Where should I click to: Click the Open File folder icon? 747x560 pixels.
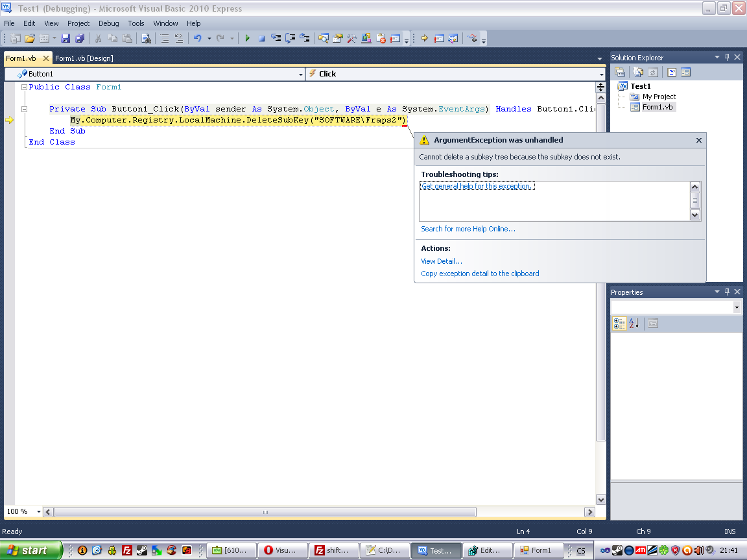click(x=30, y=39)
